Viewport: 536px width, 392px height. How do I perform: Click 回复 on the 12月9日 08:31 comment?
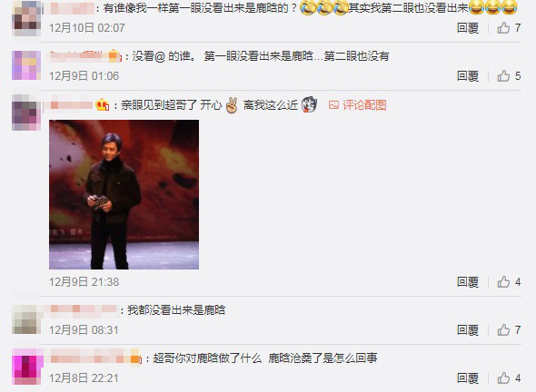point(468,330)
